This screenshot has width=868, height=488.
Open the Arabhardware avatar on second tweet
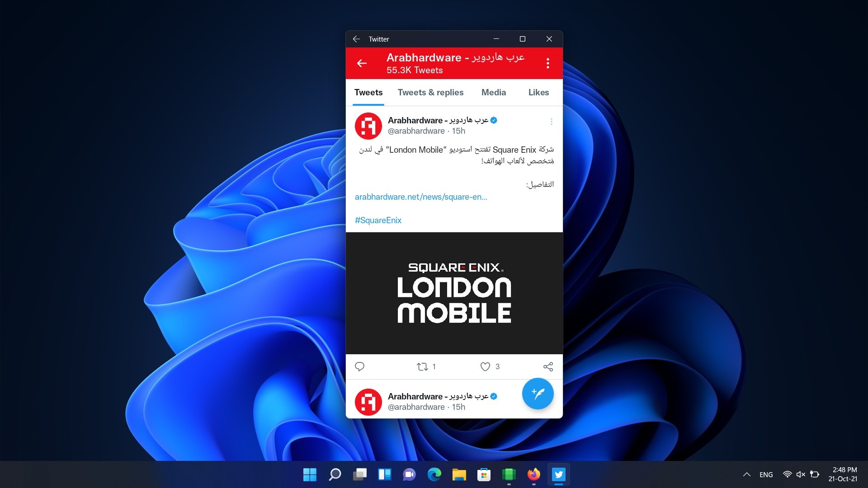368,402
